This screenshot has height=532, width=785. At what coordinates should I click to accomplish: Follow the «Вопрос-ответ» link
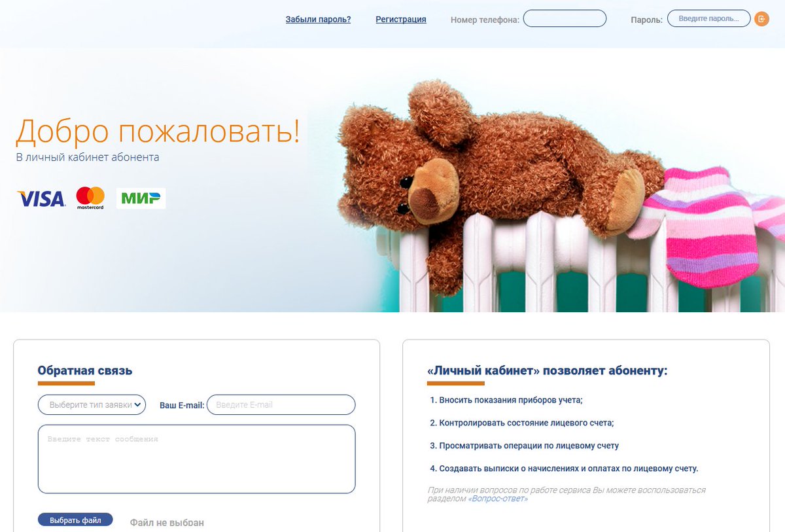498,499
